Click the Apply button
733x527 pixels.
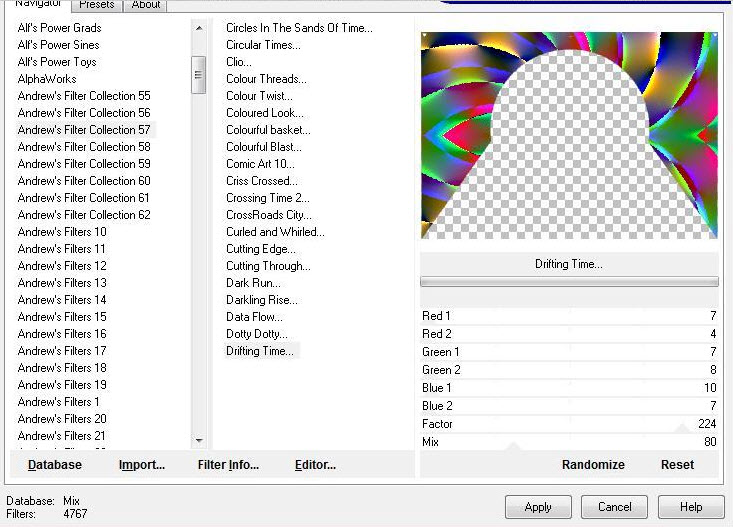pos(538,507)
